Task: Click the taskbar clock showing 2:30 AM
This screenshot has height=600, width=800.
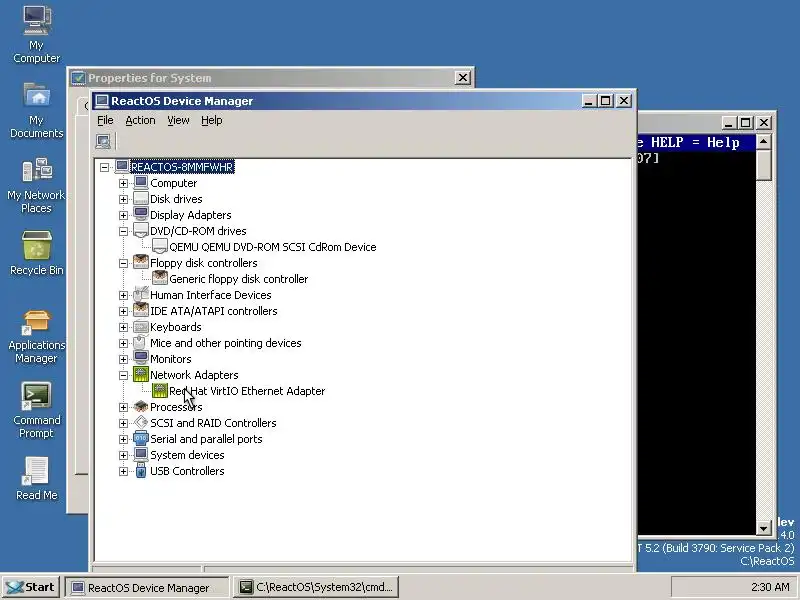Action: pos(770,587)
